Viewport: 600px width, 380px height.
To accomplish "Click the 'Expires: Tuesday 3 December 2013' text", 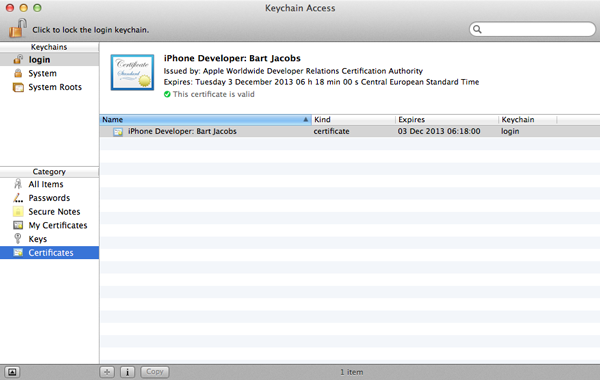I will [321, 82].
